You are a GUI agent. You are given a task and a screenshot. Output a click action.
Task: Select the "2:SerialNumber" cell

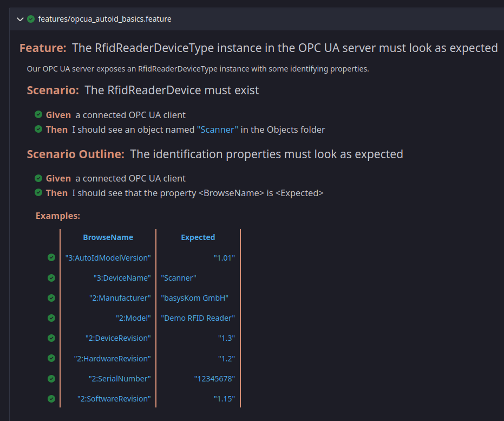pyautogui.click(x=120, y=379)
